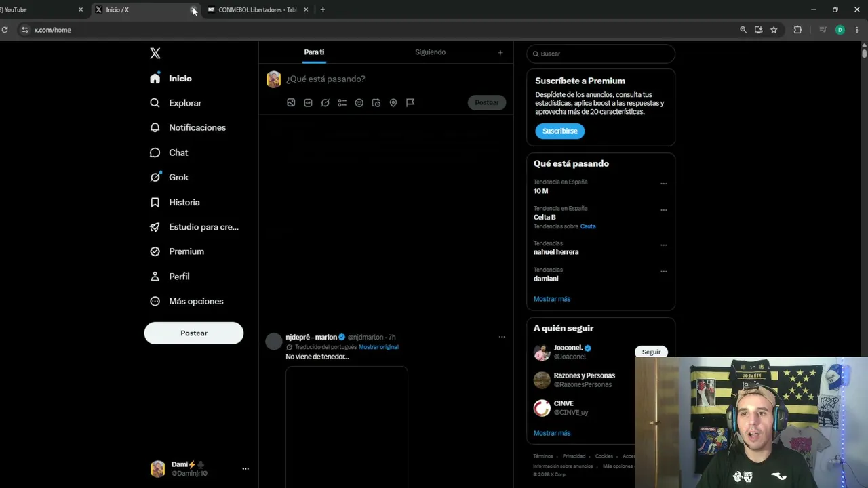The width and height of the screenshot is (868, 488).
Task: Open the damiani trend
Action: tap(546, 279)
